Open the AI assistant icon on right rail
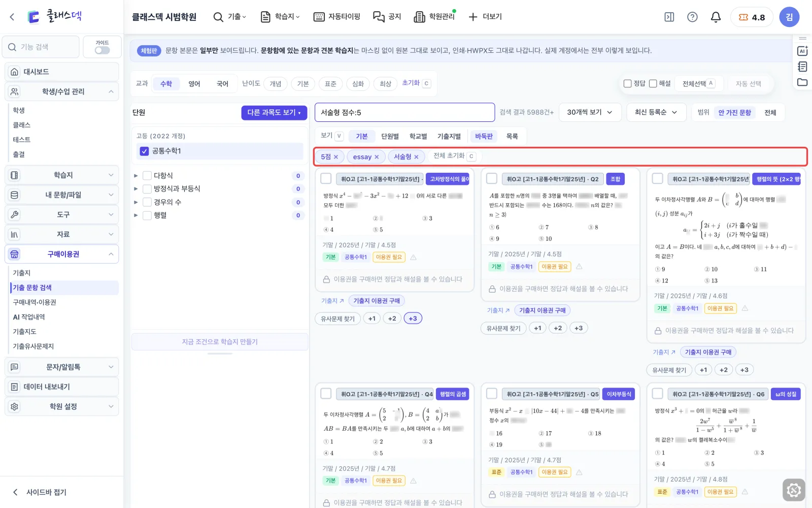Screen dimensions: 812x508 tap(802, 51)
